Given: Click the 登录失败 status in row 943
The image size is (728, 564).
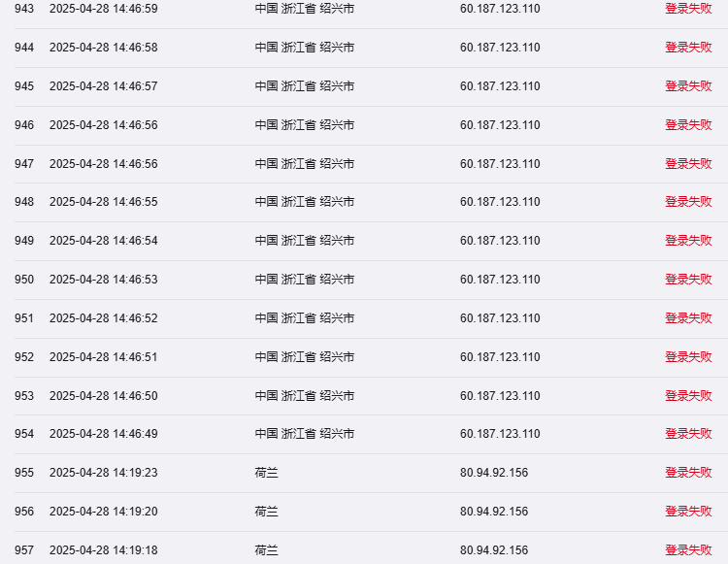Looking at the screenshot, I should [x=688, y=9].
